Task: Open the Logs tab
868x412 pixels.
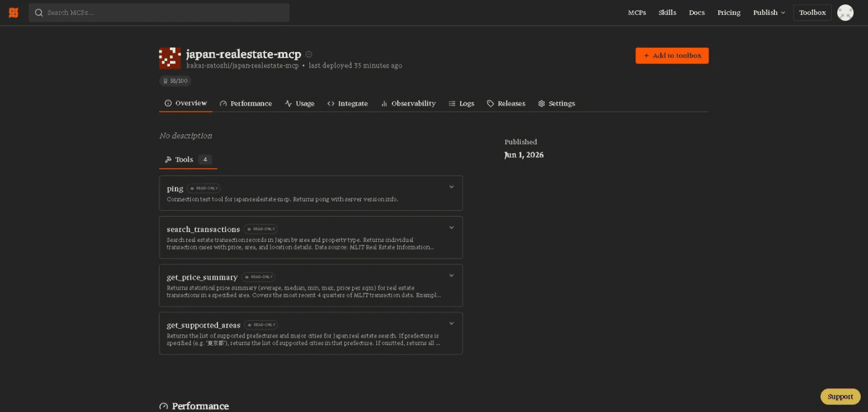Action: (461, 104)
